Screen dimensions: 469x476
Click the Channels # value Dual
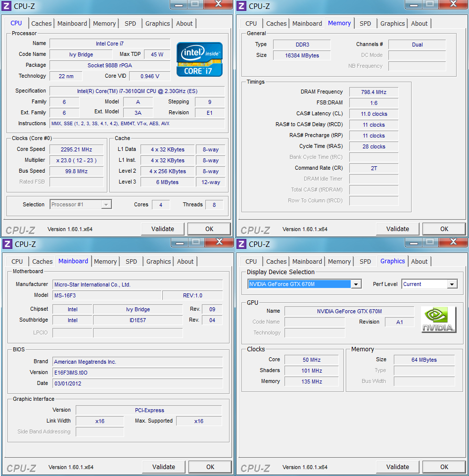(417, 45)
